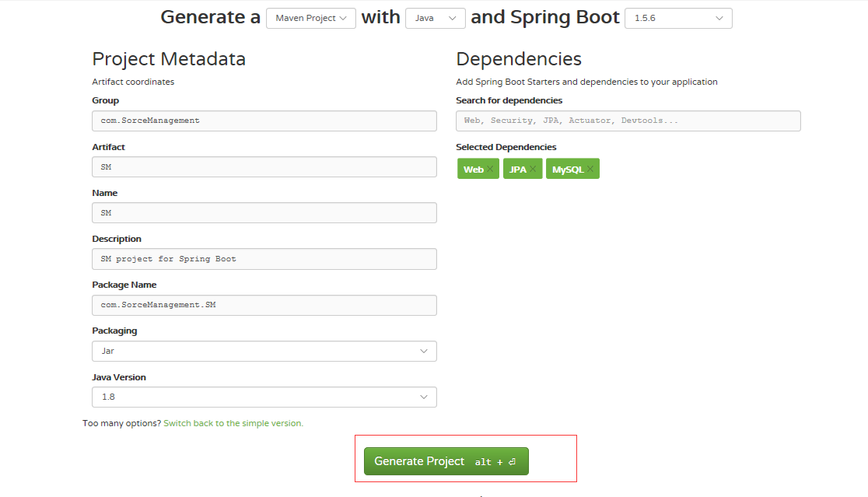
Task: Open the Java language selector
Action: 435,18
